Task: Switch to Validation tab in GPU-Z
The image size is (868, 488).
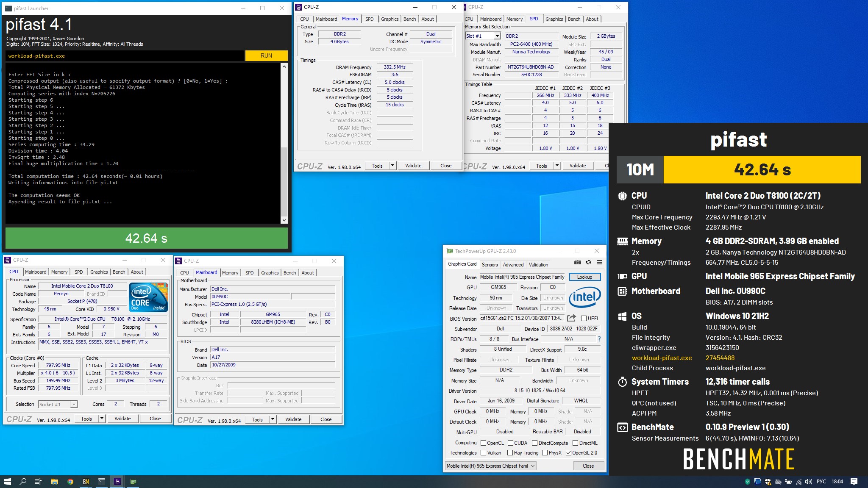Action: [538, 265]
